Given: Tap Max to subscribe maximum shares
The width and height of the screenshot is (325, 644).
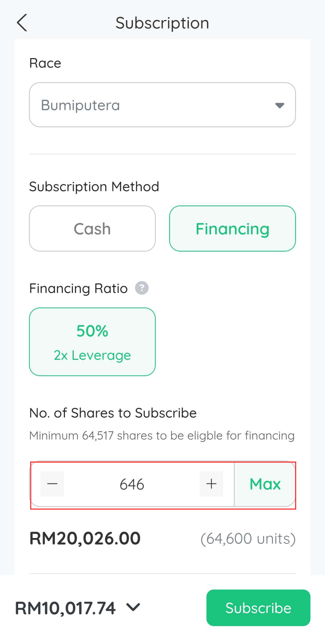Looking at the screenshot, I should click(x=265, y=484).
